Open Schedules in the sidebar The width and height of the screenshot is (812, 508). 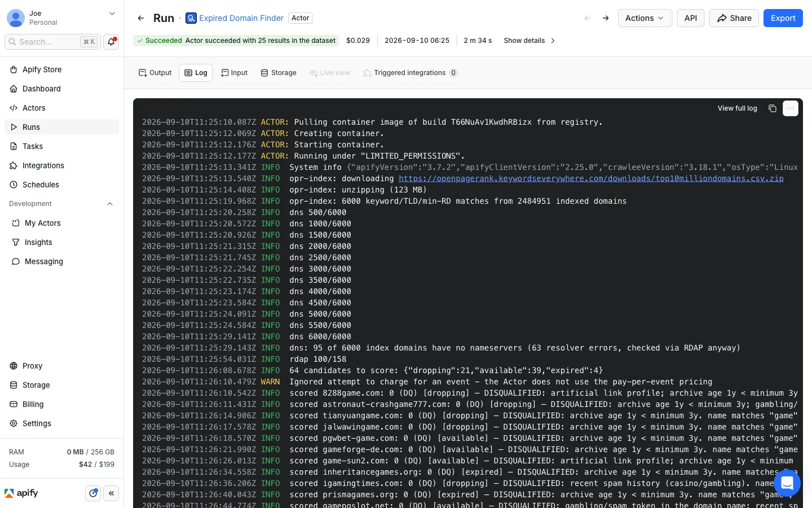tap(61, 185)
